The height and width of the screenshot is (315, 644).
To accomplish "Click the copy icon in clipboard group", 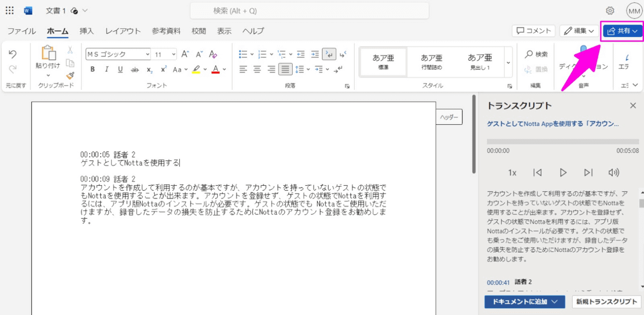I will click(x=70, y=63).
